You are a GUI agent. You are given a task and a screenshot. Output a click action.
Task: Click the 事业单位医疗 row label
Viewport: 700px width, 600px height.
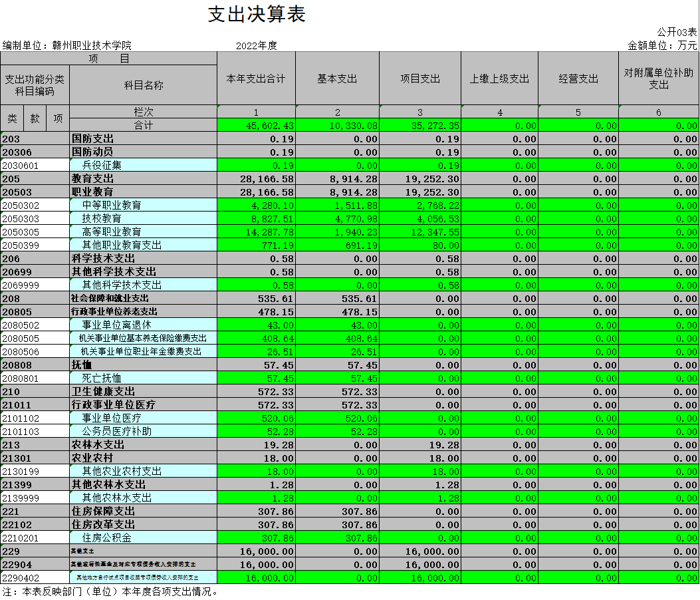[111, 418]
